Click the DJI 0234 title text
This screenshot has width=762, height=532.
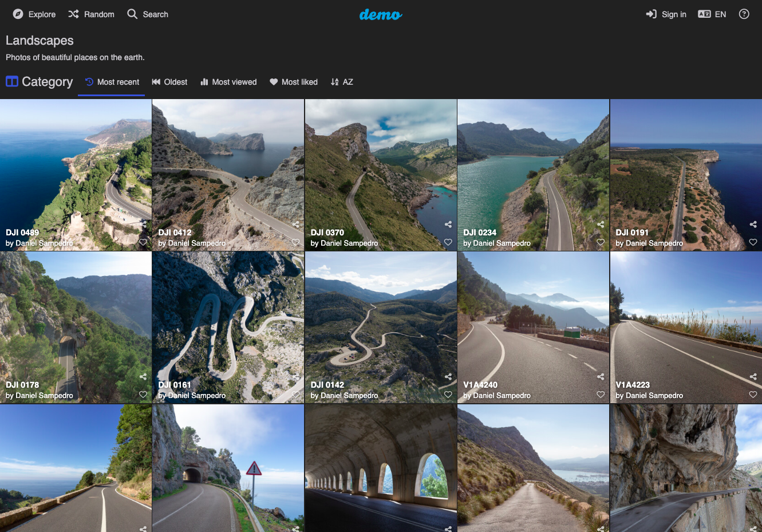pyautogui.click(x=480, y=232)
